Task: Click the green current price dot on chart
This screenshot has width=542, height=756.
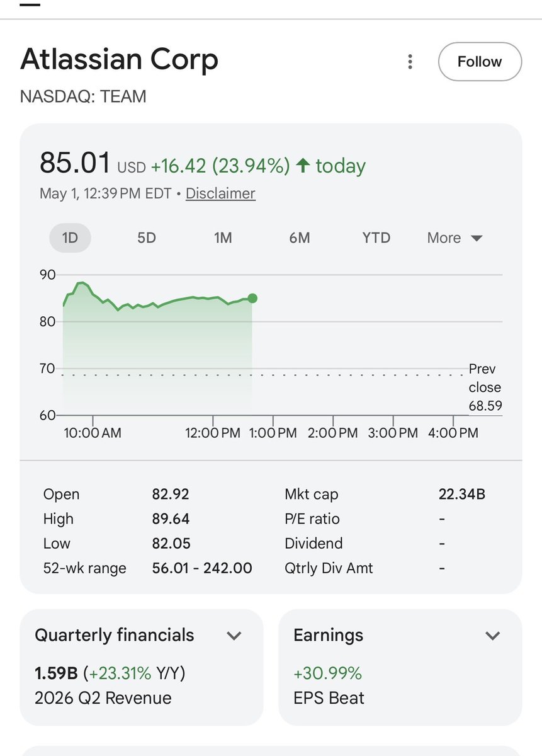Action: pyautogui.click(x=252, y=298)
